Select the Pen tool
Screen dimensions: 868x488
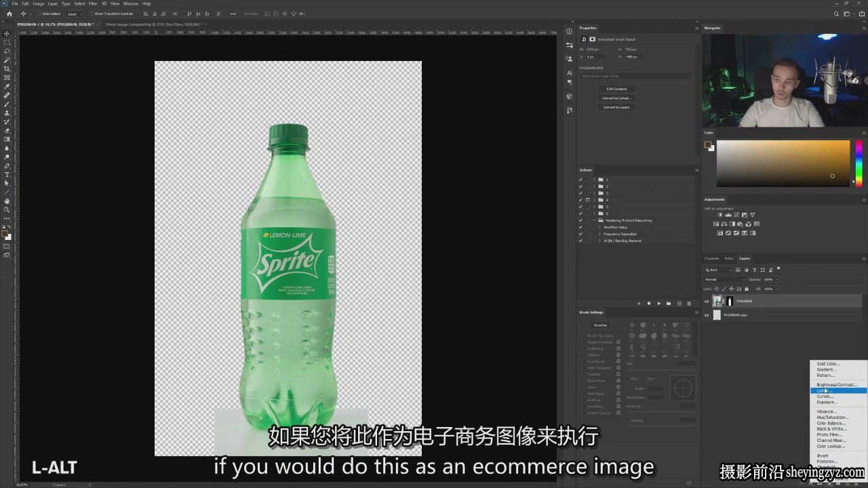click(x=7, y=165)
